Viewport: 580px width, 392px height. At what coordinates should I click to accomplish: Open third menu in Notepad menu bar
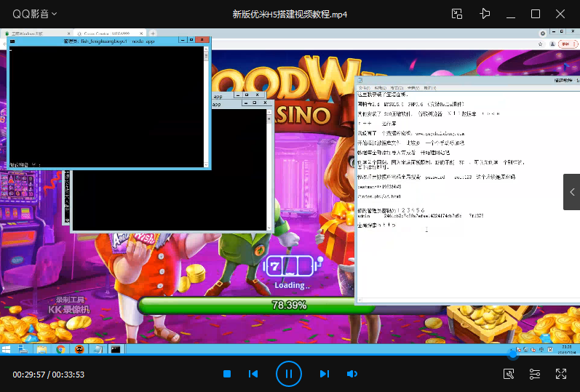[397, 88]
